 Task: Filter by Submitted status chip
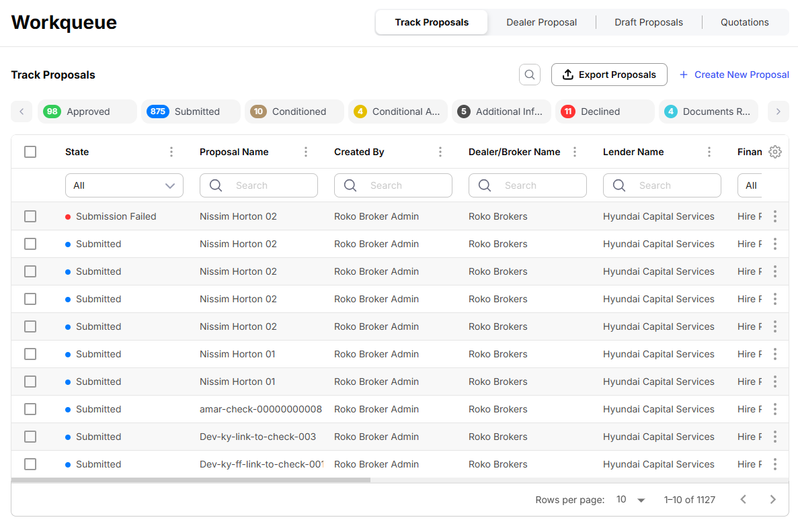190,112
